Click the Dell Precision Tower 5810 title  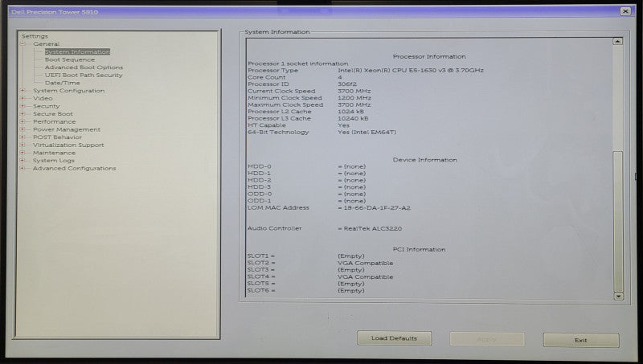click(x=55, y=12)
